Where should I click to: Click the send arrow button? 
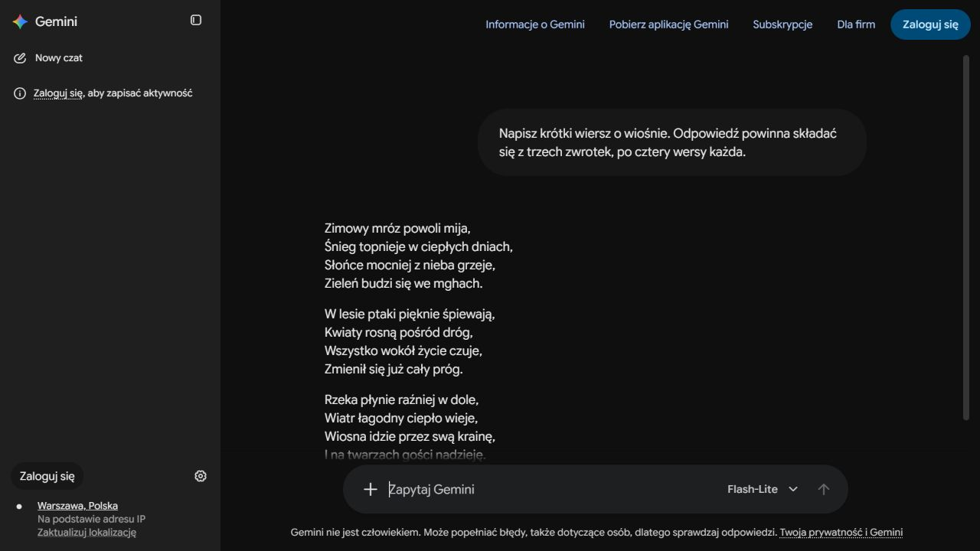[x=824, y=489]
